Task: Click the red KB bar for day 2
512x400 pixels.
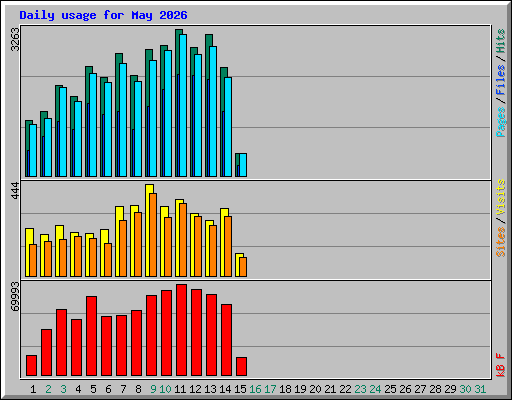Action: point(46,353)
